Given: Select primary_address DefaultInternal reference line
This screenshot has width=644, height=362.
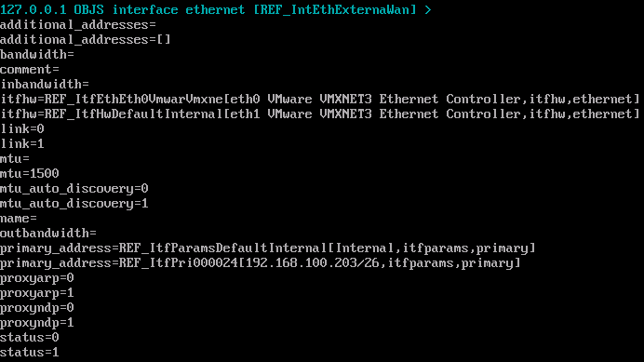Looking at the screenshot, I should pos(268,248).
